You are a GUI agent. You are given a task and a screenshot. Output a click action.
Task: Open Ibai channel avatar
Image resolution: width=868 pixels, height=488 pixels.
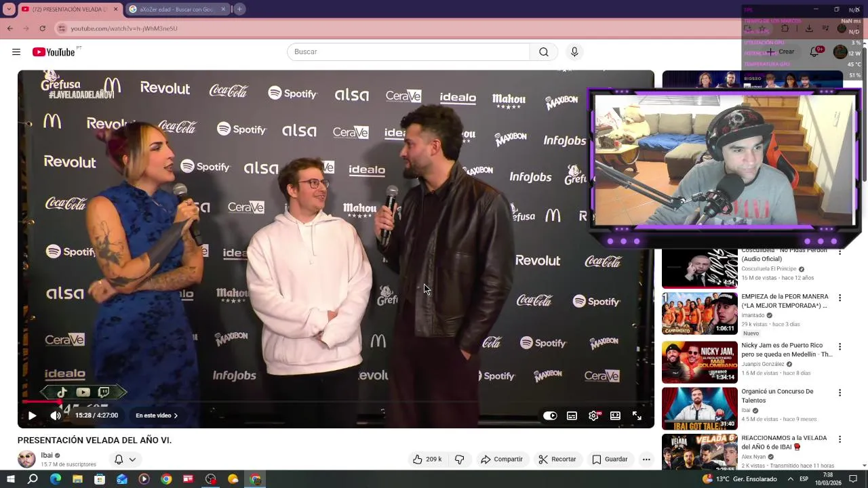[x=26, y=459]
